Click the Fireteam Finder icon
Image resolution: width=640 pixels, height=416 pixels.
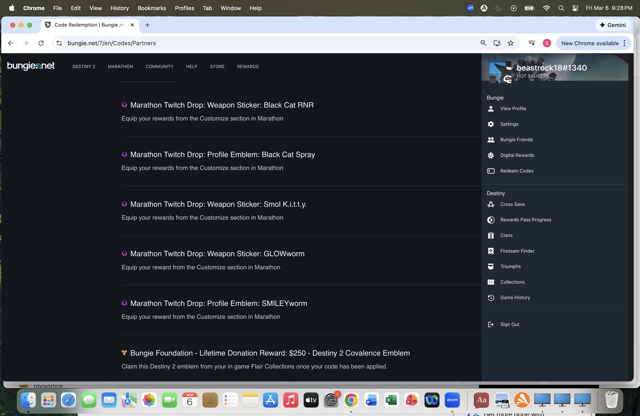[x=491, y=251]
